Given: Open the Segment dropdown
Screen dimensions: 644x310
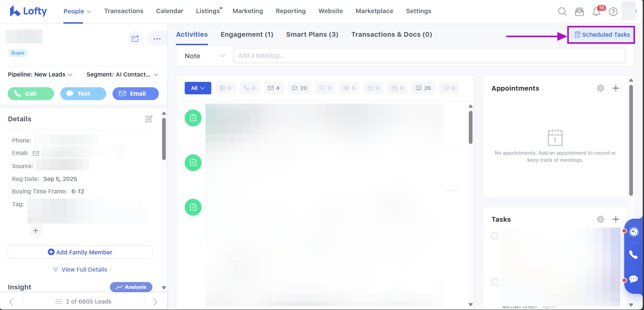Looking at the screenshot, I should point(122,74).
